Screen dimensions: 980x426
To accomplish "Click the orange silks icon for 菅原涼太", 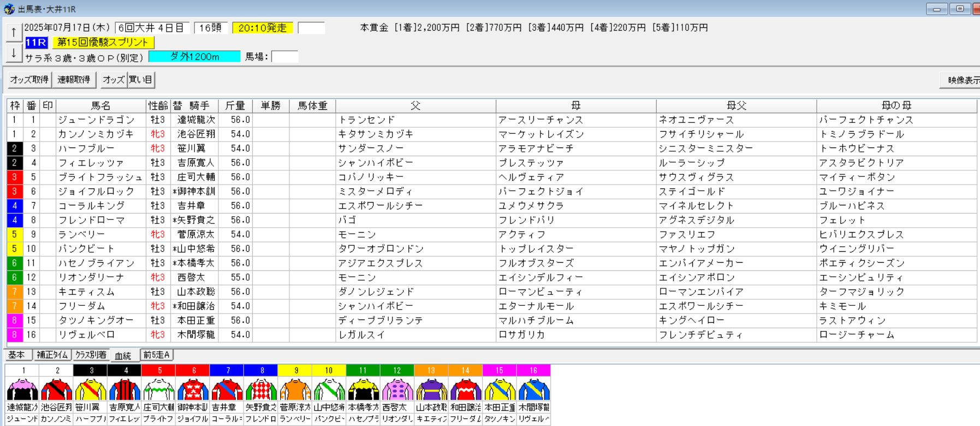I will click(x=295, y=389).
